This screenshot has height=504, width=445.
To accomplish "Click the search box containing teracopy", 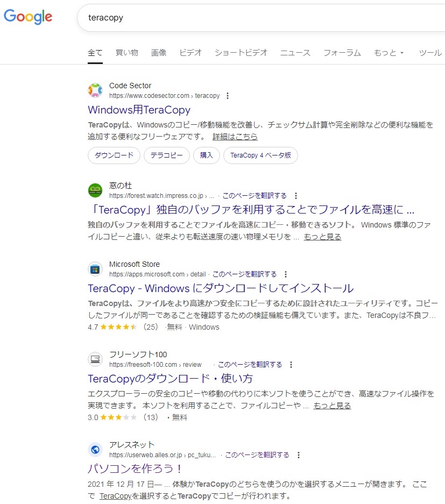I will point(258,18).
